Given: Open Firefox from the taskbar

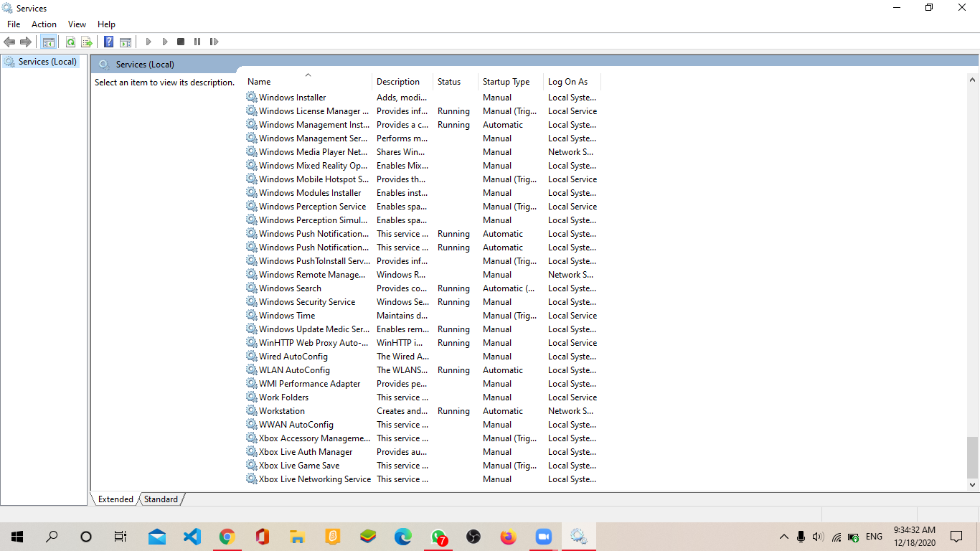Looking at the screenshot, I should click(x=509, y=537).
